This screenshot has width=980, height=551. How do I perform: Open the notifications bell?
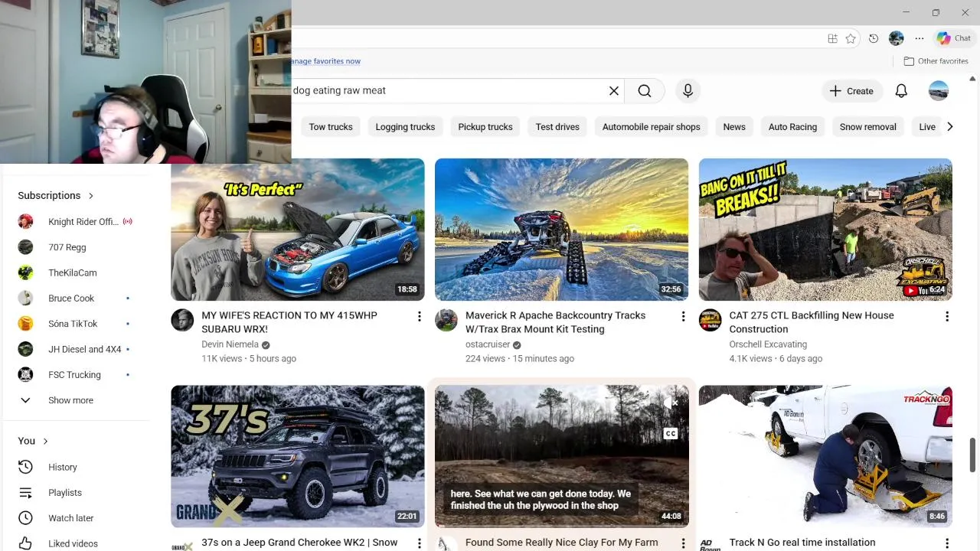pyautogui.click(x=901, y=91)
